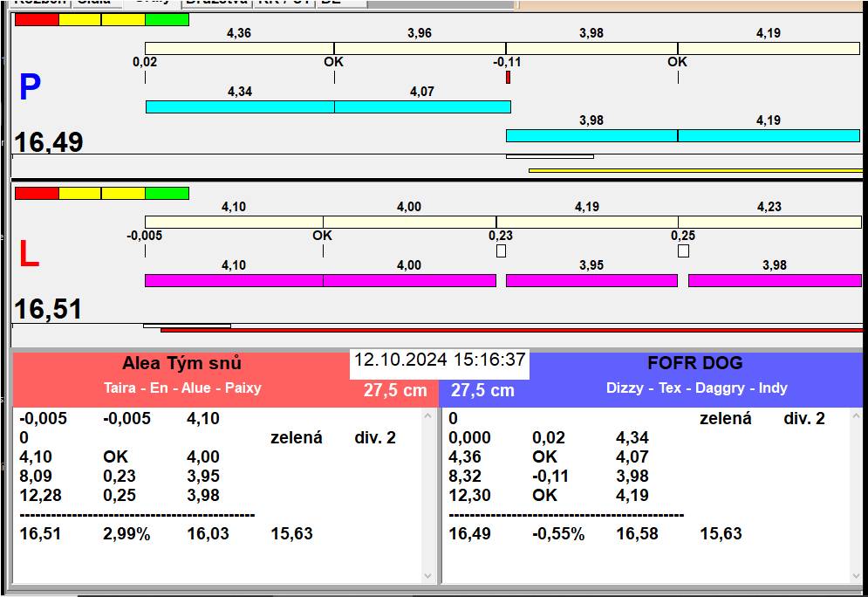Click the 8,32 cell in FOFR DOG results

[465, 477]
